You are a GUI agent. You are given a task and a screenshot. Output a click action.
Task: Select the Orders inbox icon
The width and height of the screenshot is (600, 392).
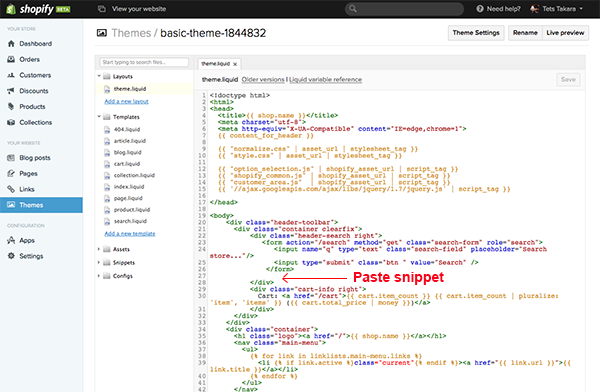point(11,59)
